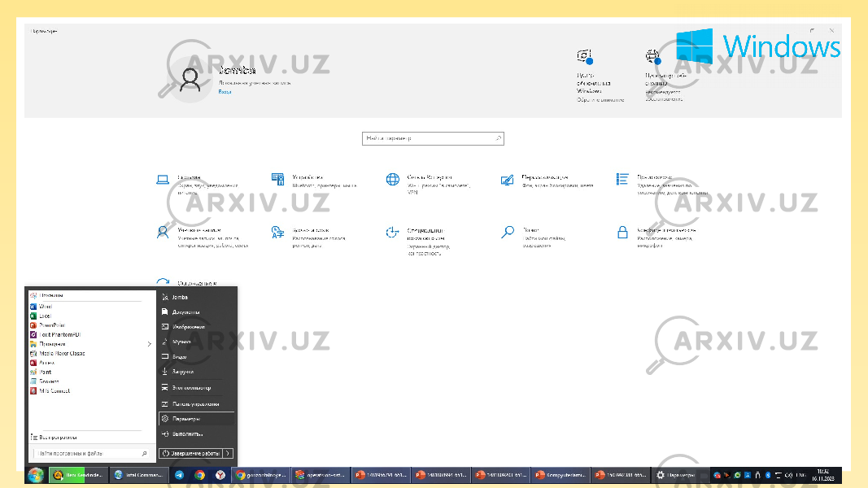Open Network & Internet settings (globe icon)
Screen dimensions: 868x488
pyautogui.click(x=428, y=185)
